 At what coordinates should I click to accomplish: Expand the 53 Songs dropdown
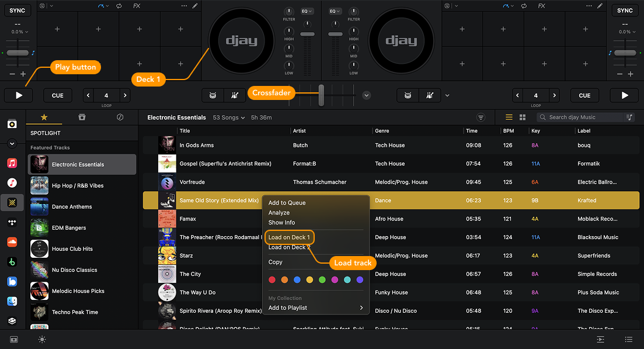(x=229, y=118)
